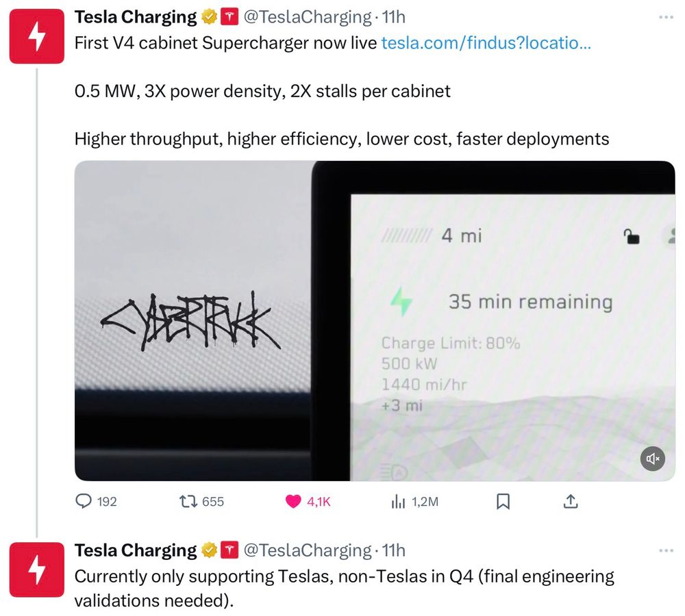Click gold verified badge on second tweet
The width and height of the screenshot is (685, 616).
pyautogui.click(x=210, y=550)
